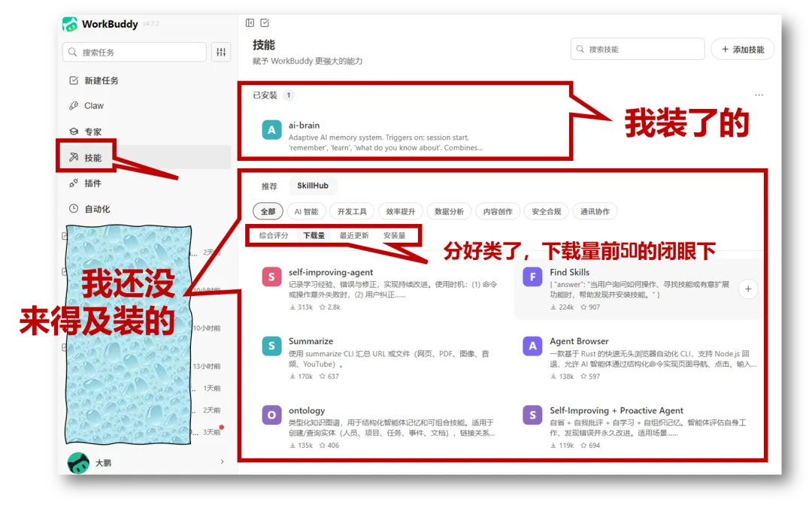
Task: Click the Find Skills F icon
Action: (x=532, y=277)
